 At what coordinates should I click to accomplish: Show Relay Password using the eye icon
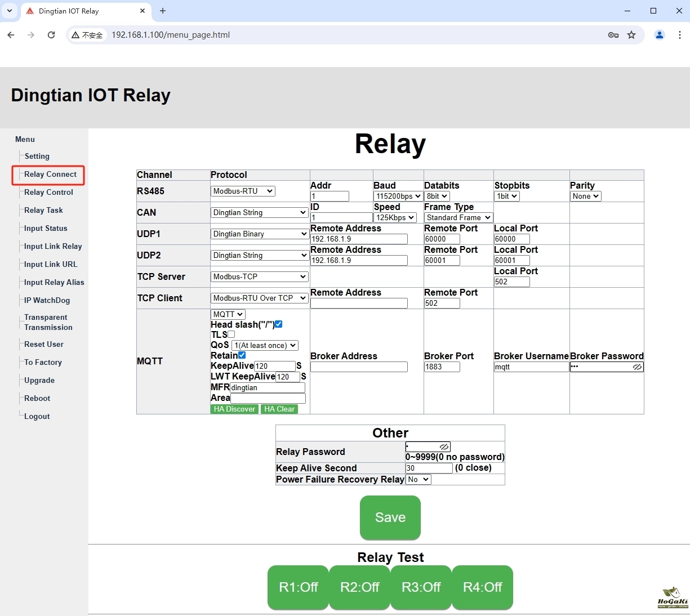point(444,447)
